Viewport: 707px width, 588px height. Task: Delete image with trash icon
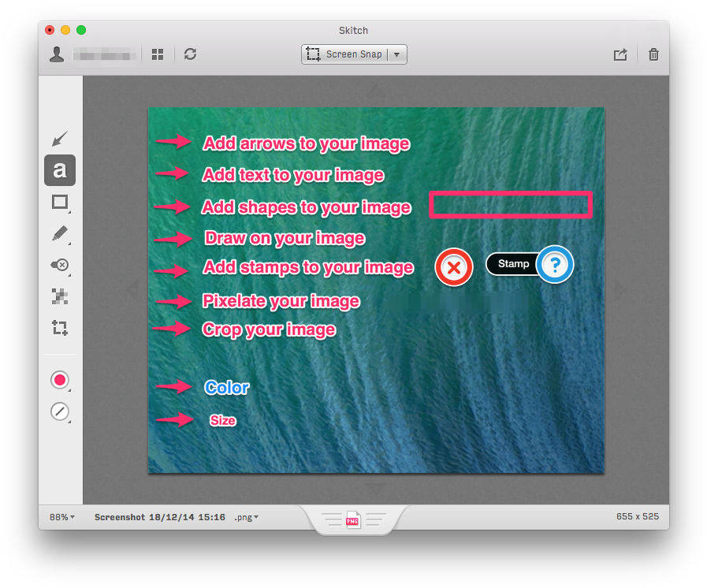click(x=653, y=54)
